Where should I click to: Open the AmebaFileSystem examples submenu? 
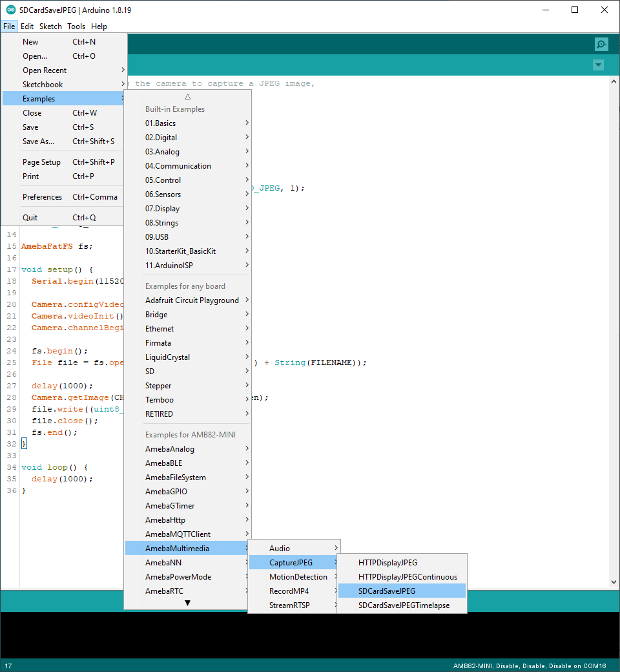(188, 477)
